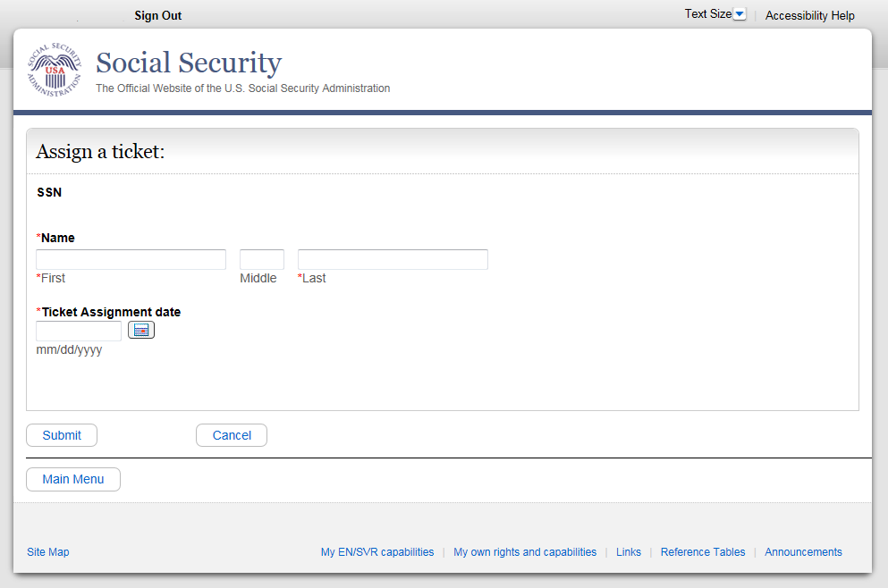Click the Social Security Administration seal logo
Image resolution: width=888 pixels, height=588 pixels.
coord(55,69)
